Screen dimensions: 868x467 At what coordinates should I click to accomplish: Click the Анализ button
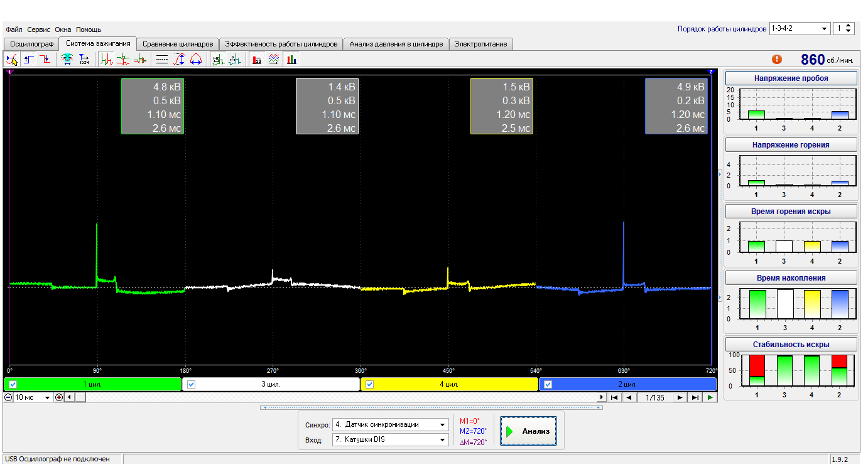(528, 431)
